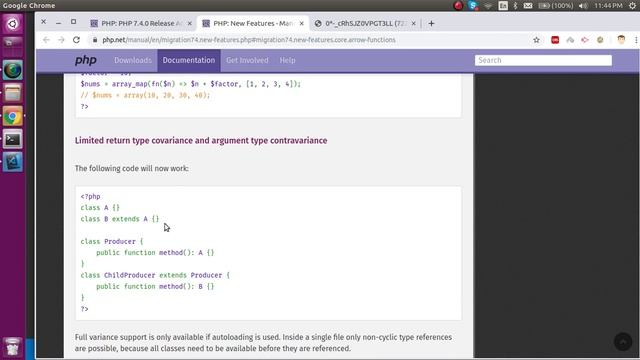Bookmark this page with the star
This screenshot has height=360, width=640.
pos(536,40)
